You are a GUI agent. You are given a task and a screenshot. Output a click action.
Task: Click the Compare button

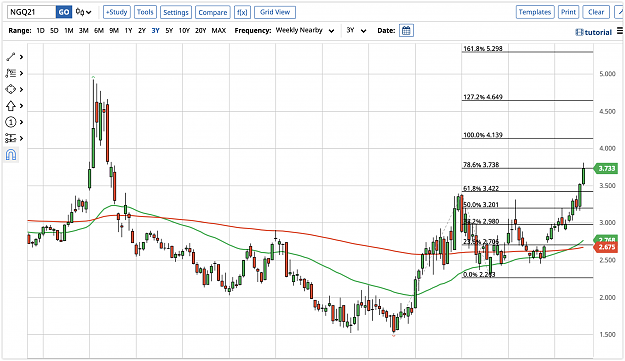pyautogui.click(x=213, y=12)
